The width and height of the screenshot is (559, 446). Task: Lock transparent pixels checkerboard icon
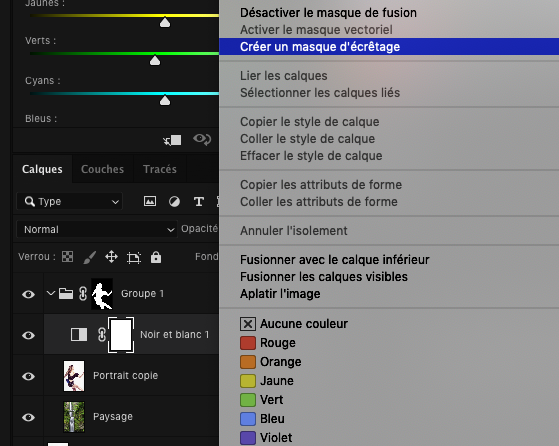tap(67, 257)
